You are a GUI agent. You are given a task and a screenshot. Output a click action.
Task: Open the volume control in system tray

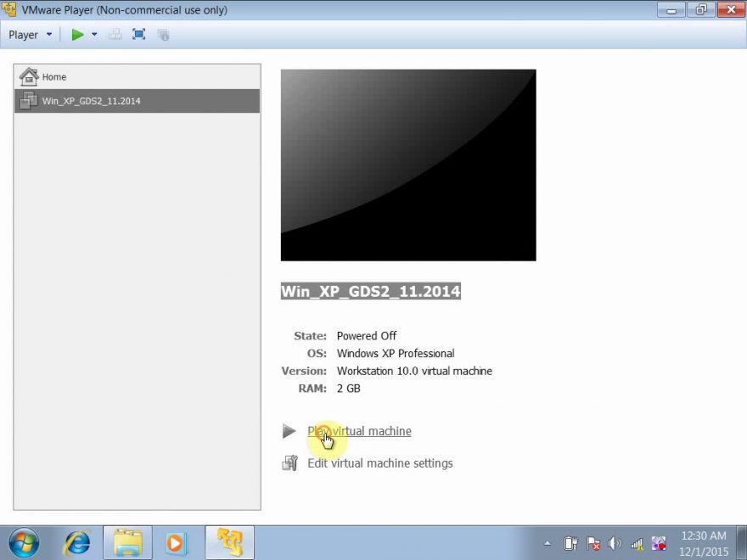(x=615, y=543)
